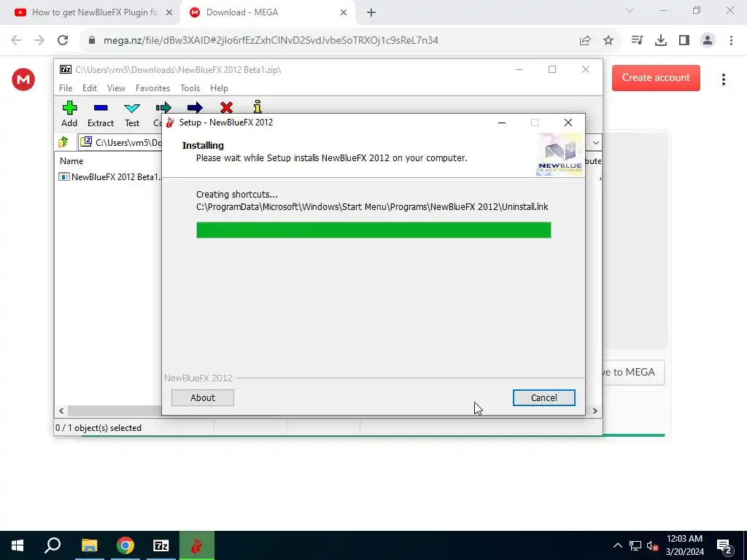Click the NewBlueFX setup taskbar icon
The width and height of the screenshot is (747, 560).
pos(197,545)
